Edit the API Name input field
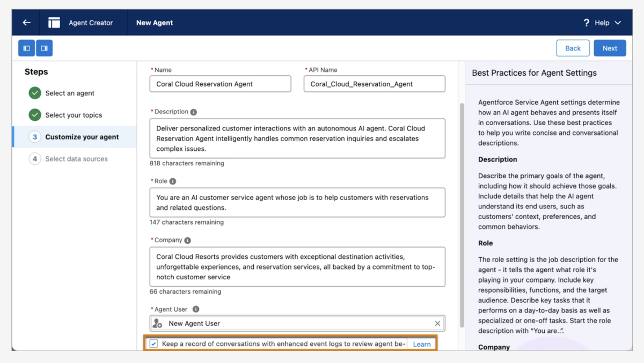The image size is (644, 363). [374, 84]
